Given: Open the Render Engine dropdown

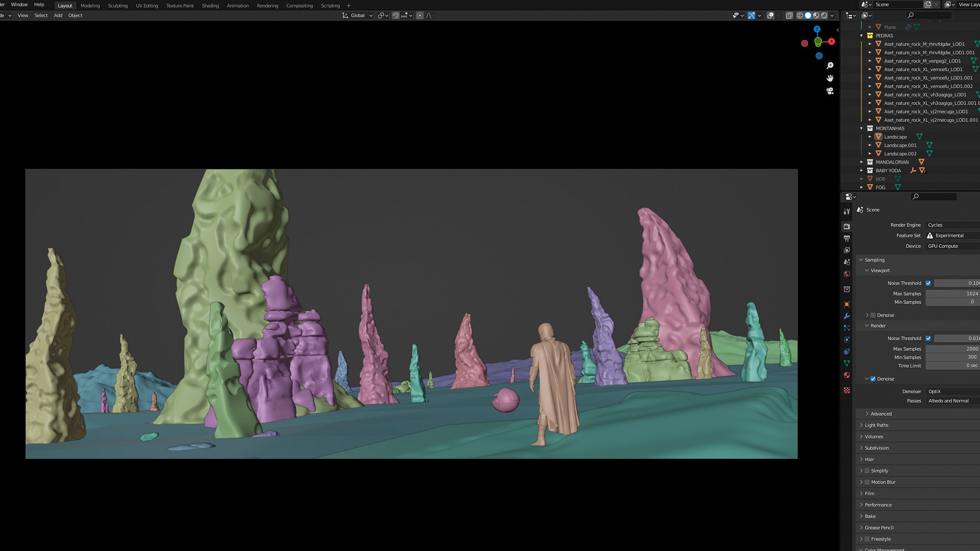Looking at the screenshot, I should (952, 225).
